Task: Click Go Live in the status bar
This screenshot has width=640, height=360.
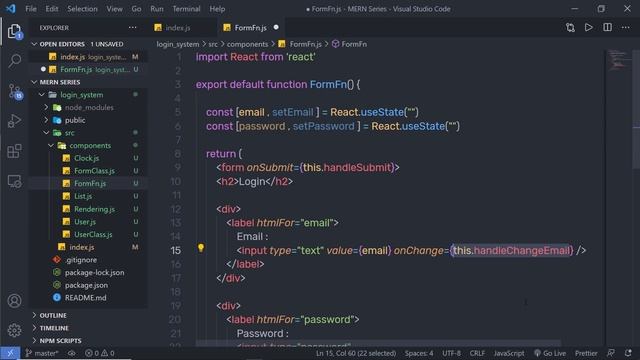Action: point(550,353)
